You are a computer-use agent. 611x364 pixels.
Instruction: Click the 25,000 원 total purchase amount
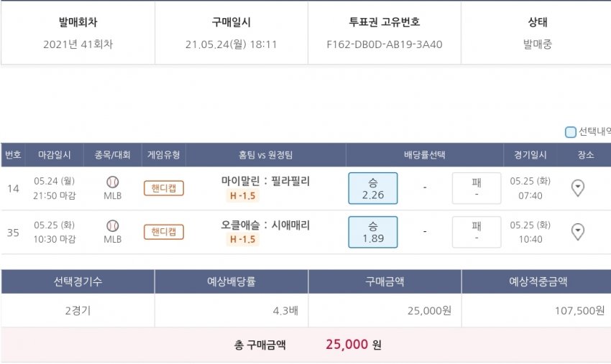[354, 345]
